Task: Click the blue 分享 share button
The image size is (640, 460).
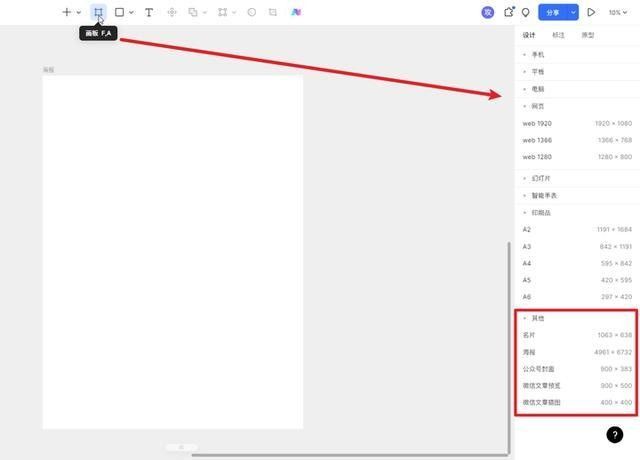Action: (553, 12)
